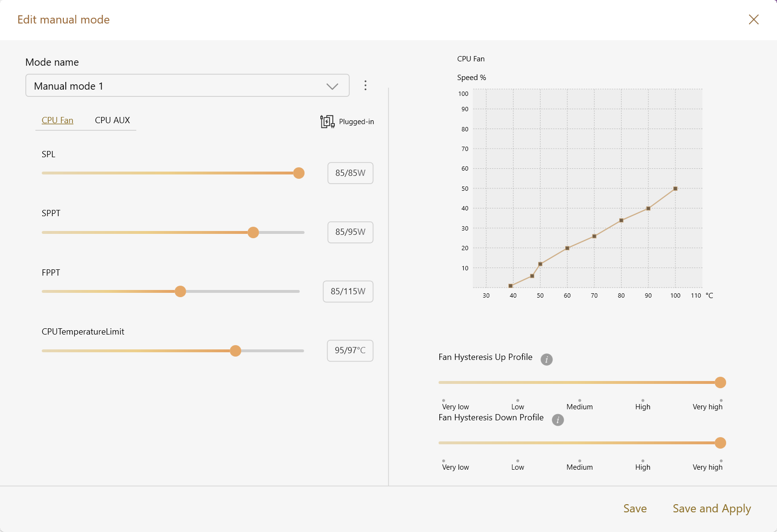Viewport: 777px width, 532px height.
Task: Switch to the CPU Fan tab
Action: tap(58, 120)
